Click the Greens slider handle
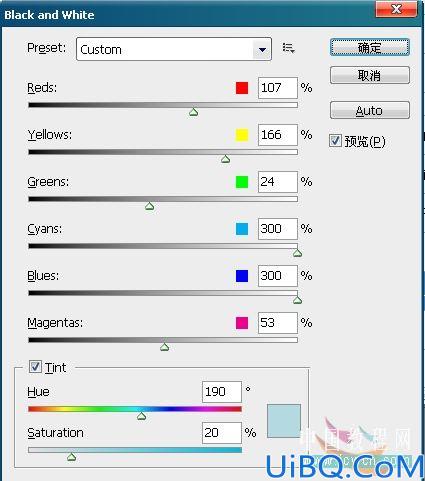The image size is (425, 481). (x=150, y=206)
